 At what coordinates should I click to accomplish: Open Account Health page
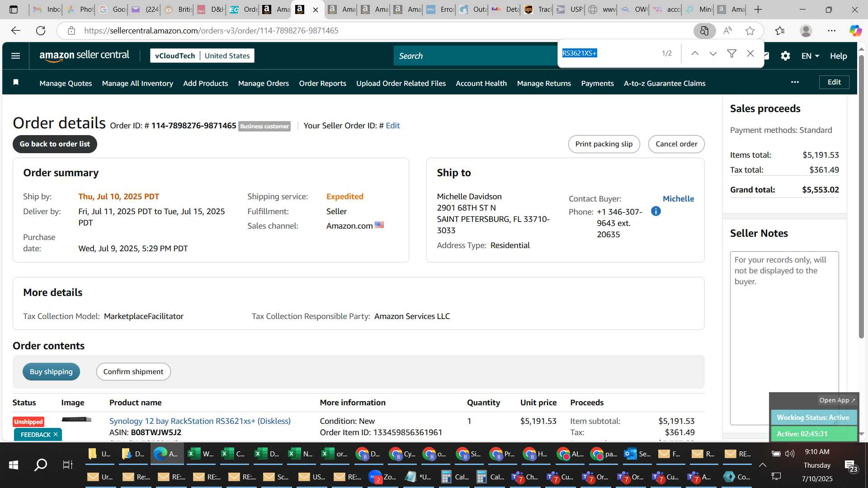coord(481,83)
